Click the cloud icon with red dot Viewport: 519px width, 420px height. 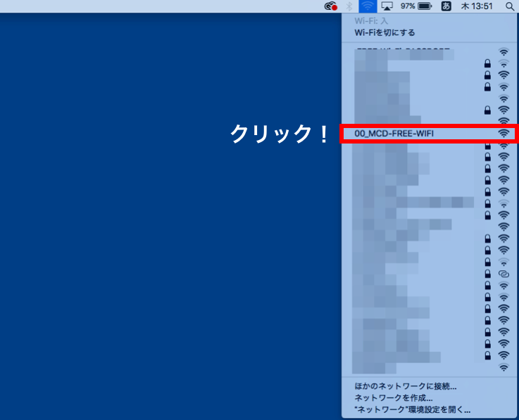[x=331, y=6]
